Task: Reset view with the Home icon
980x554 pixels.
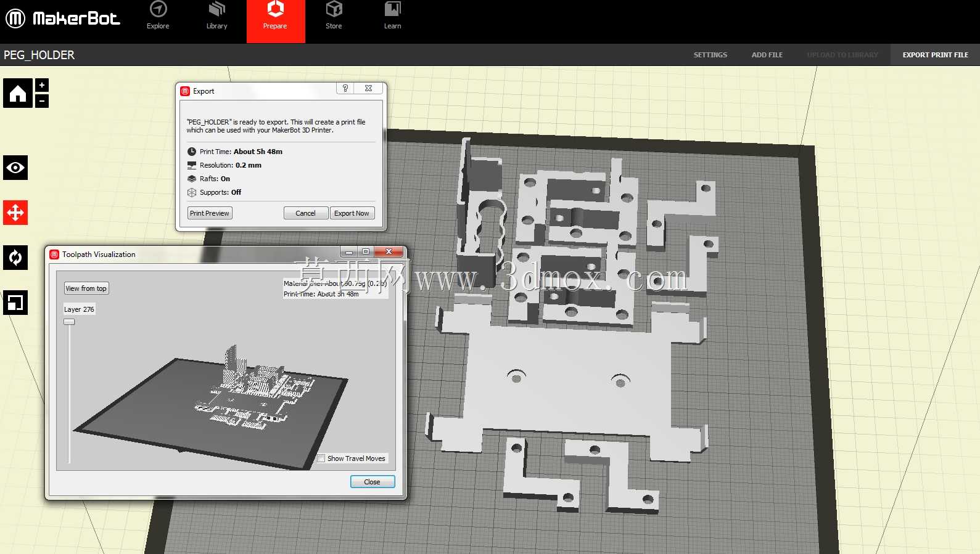Action: pyautogui.click(x=18, y=93)
